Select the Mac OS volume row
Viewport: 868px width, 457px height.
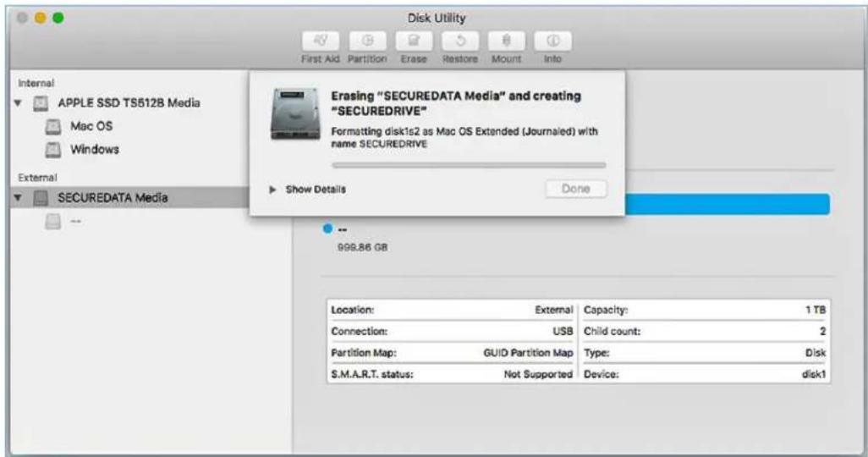tap(91, 126)
